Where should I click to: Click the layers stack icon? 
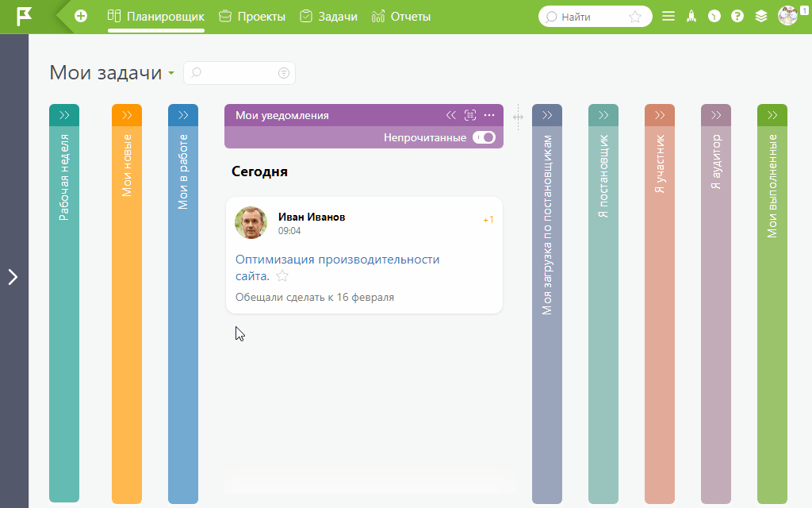[x=760, y=16]
